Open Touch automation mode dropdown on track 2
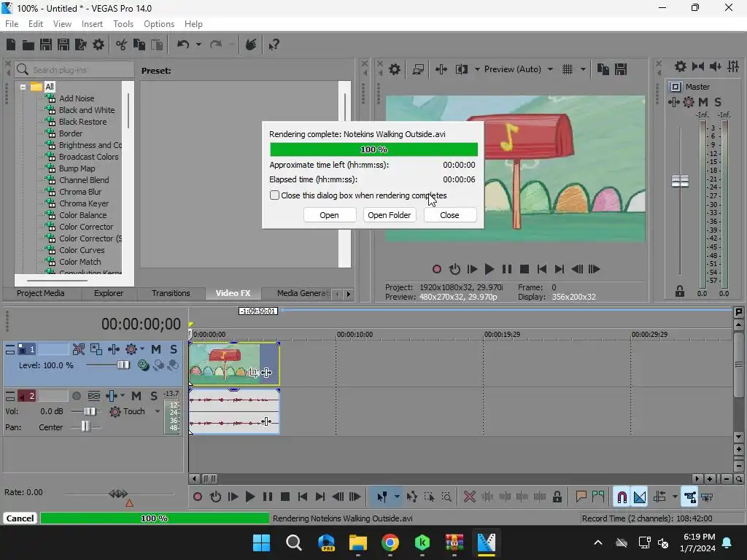The image size is (747, 560). click(x=158, y=411)
